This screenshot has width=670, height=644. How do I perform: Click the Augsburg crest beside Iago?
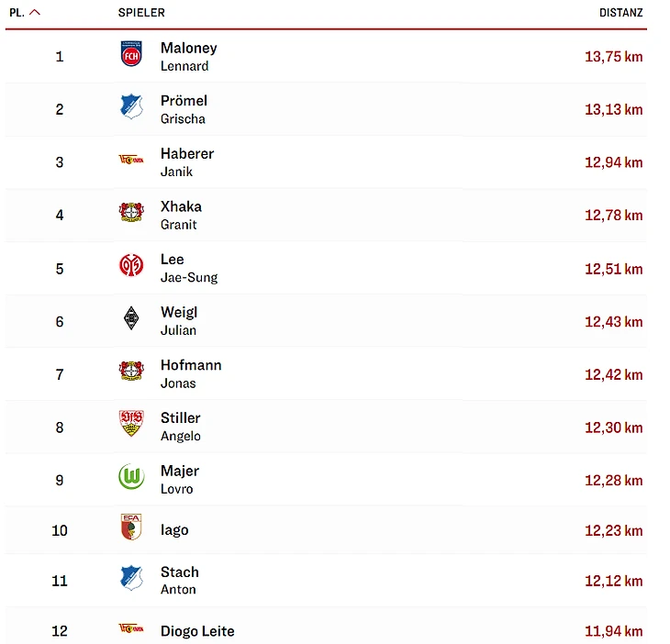131,529
